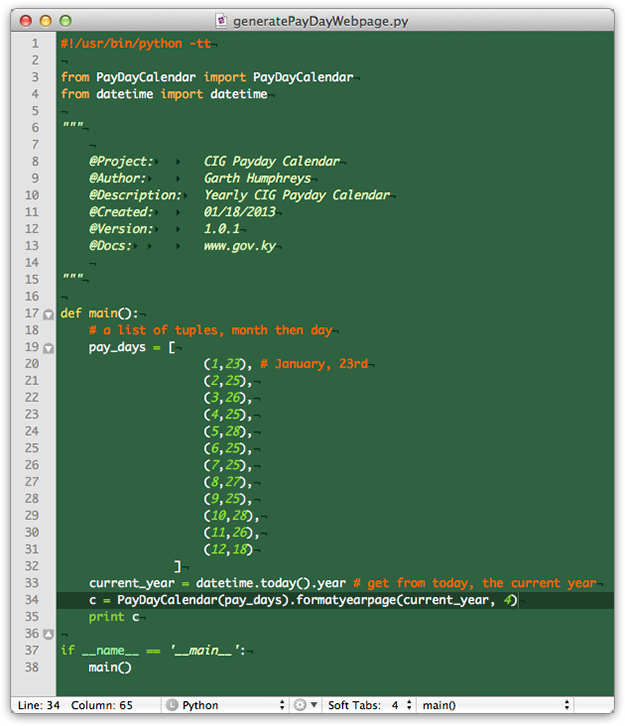The height and width of the screenshot is (726, 625).
Task: Click the main() call on line 38
Action: tap(110, 667)
